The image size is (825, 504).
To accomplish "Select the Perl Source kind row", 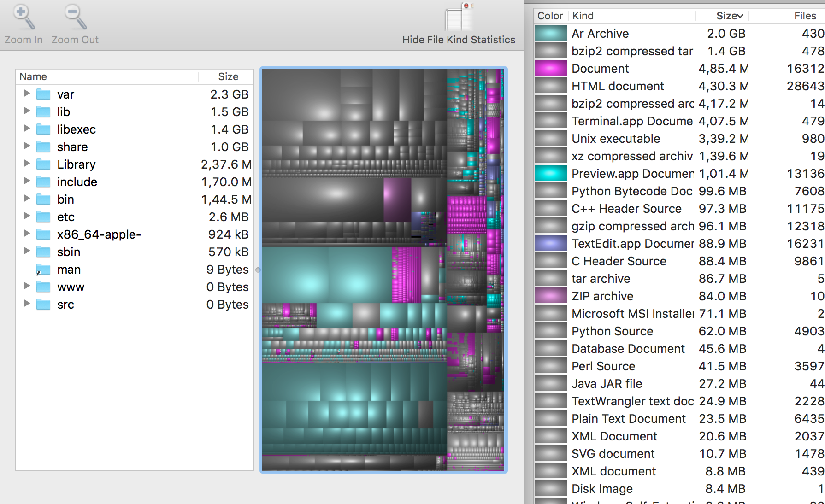I will tap(679, 366).
